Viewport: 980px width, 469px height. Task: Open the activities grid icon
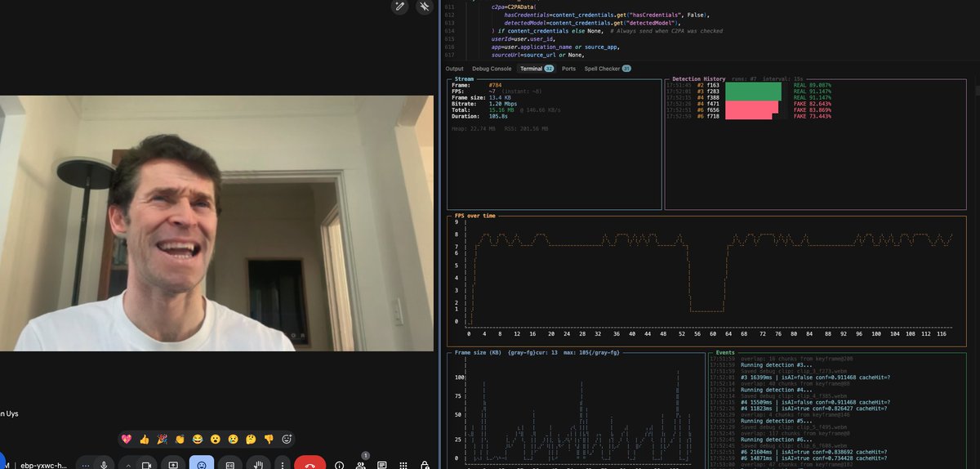[403, 465]
